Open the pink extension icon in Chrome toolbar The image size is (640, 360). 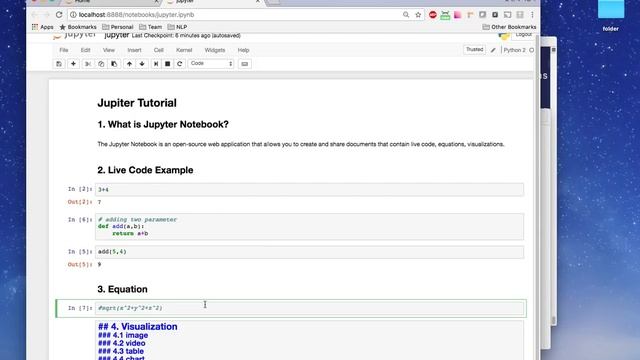pyautogui.click(x=458, y=15)
